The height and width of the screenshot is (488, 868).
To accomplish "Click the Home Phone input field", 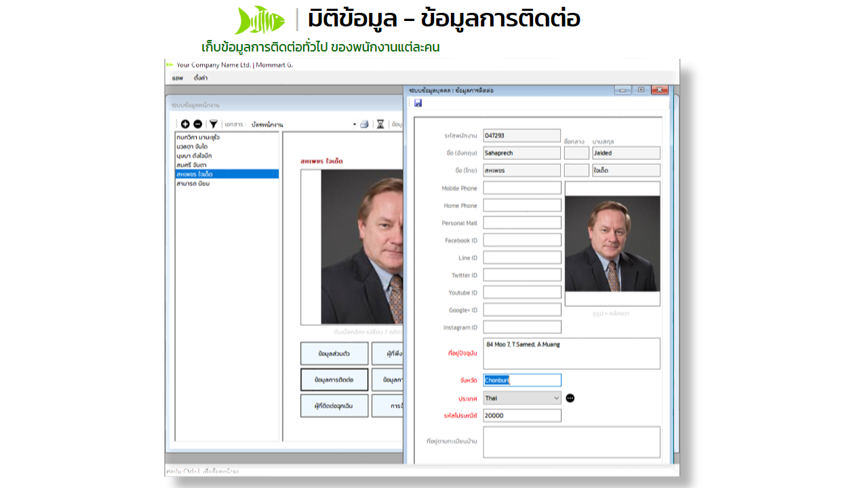I will pyautogui.click(x=522, y=205).
